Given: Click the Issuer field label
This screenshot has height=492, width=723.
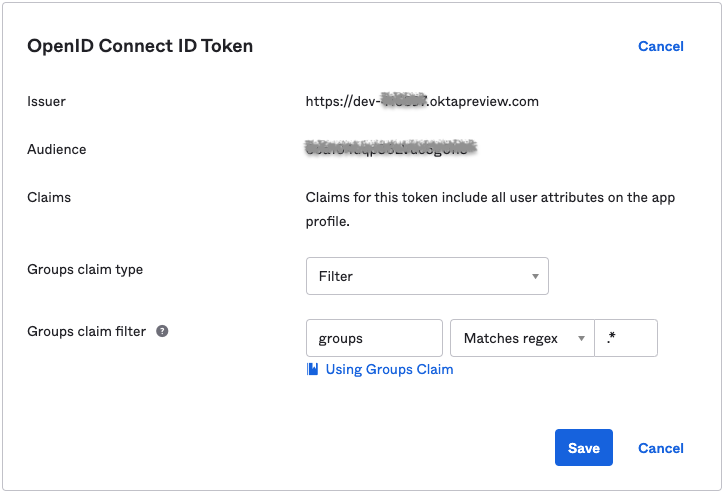Looking at the screenshot, I should pos(46,101).
